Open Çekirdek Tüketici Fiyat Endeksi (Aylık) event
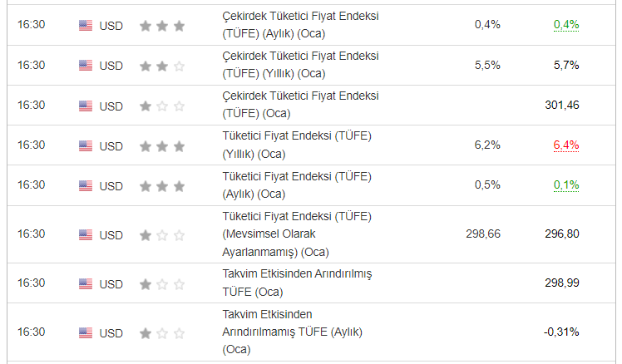This screenshot has width=622, height=364. coord(300,25)
